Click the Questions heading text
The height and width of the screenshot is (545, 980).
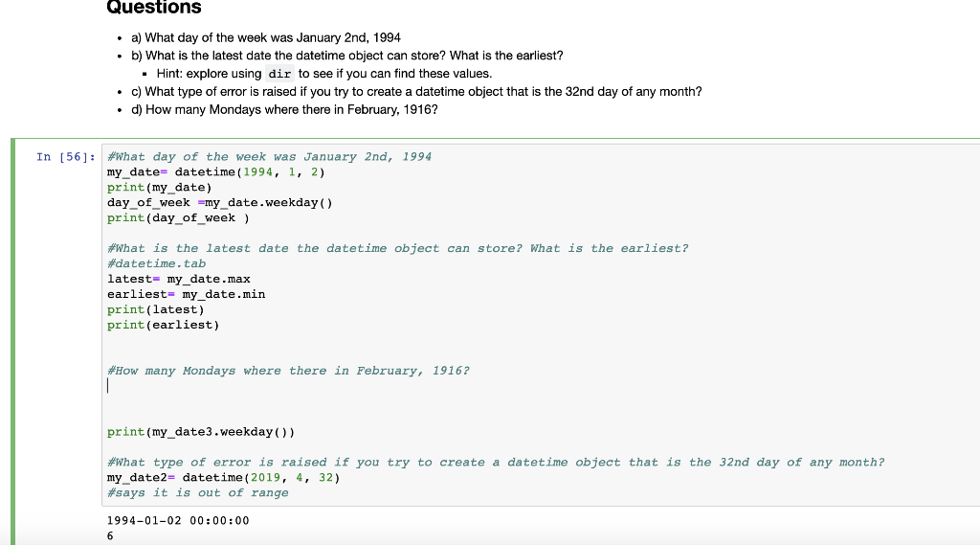coord(154,7)
